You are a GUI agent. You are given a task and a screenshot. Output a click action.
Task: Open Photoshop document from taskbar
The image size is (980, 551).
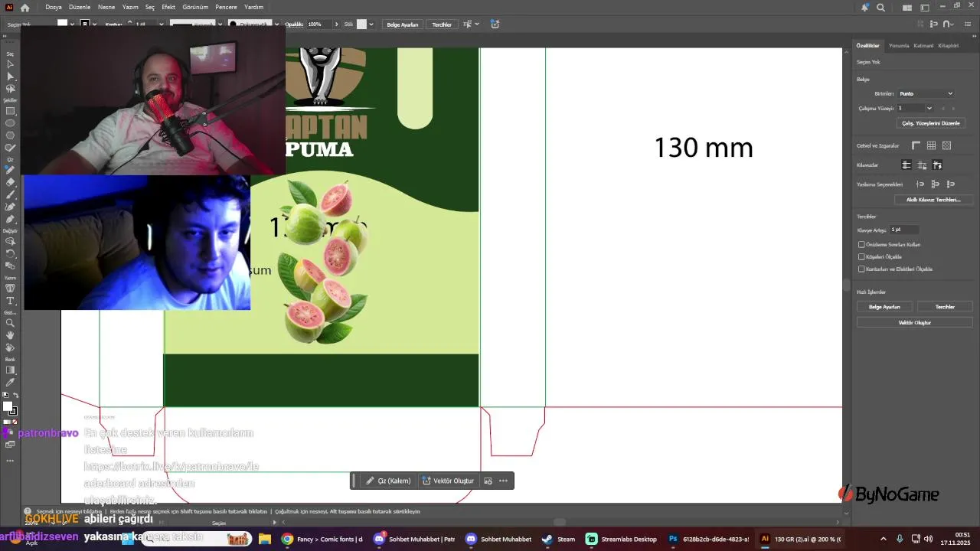(x=708, y=539)
